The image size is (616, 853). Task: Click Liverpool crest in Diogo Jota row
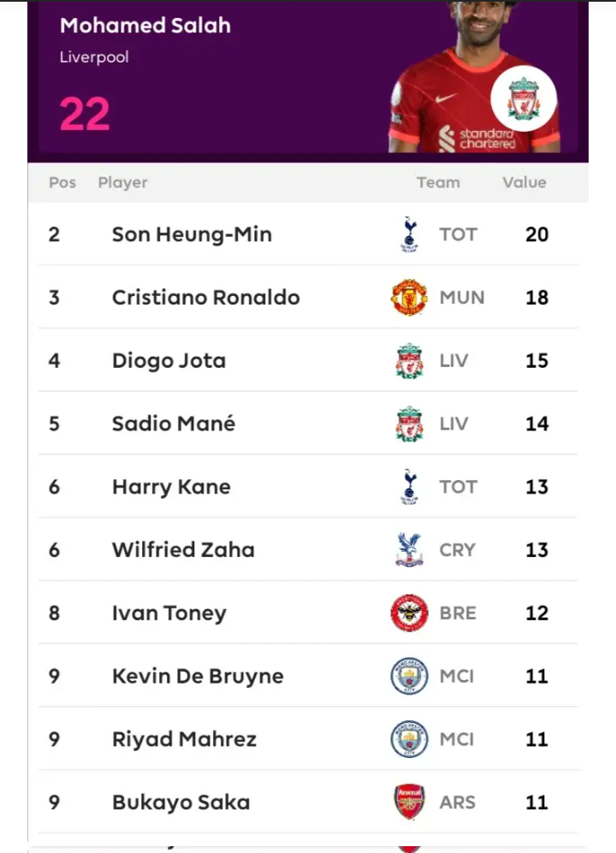[409, 361]
